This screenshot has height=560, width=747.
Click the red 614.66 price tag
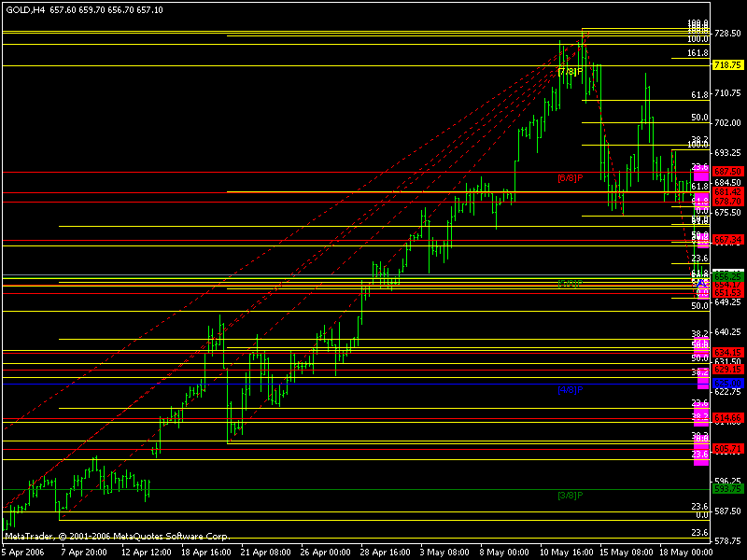tap(727, 418)
